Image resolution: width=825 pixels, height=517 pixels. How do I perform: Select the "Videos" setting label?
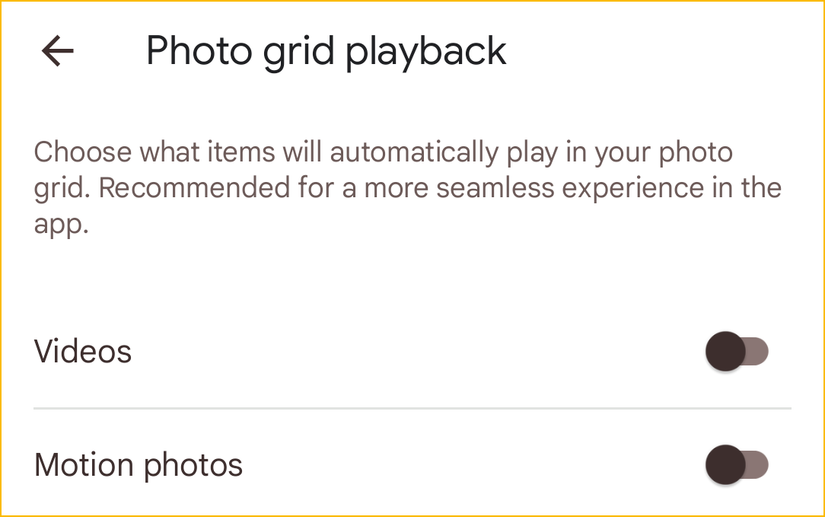[83, 351]
